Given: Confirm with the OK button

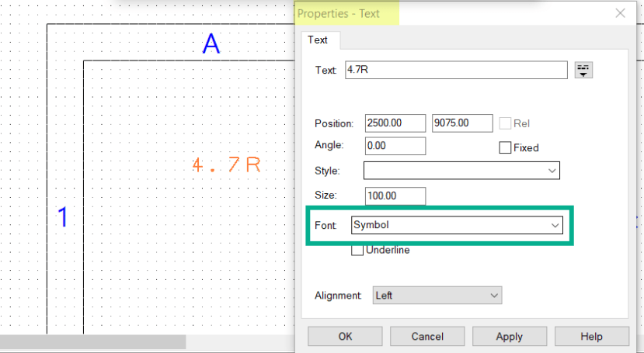Looking at the screenshot, I should 345,337.
